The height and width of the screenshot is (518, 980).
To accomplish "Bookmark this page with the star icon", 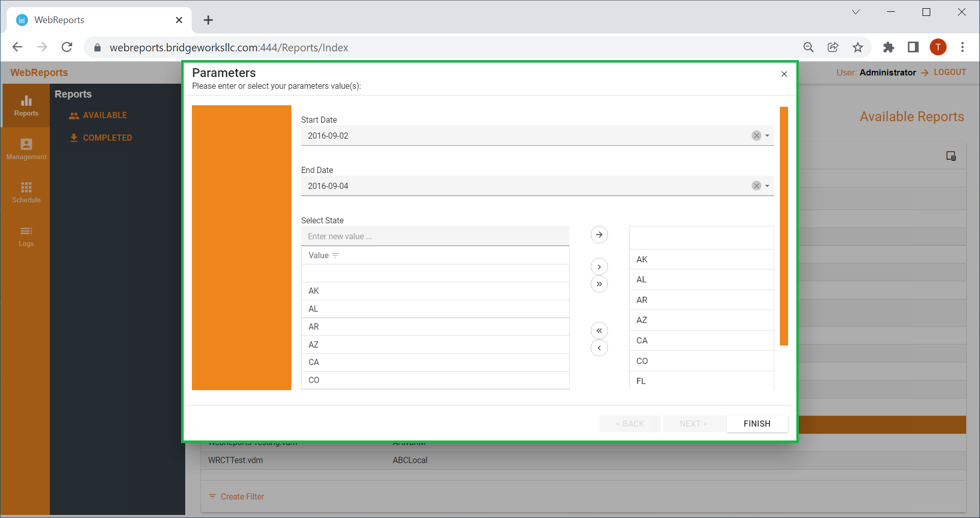I will tap(858, 47).
